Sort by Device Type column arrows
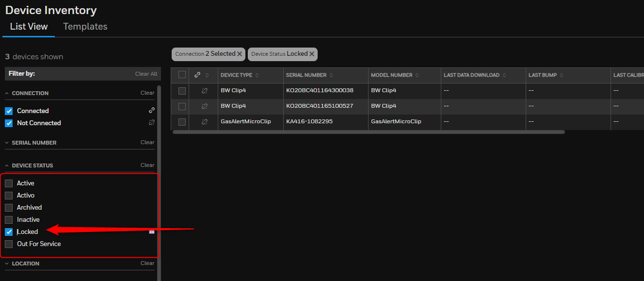 point(257,75)
